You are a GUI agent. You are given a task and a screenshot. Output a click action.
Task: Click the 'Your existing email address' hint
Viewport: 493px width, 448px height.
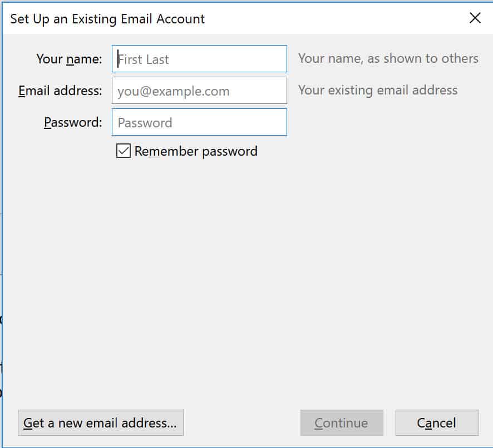pyautogui.click(x=378, y=90)
